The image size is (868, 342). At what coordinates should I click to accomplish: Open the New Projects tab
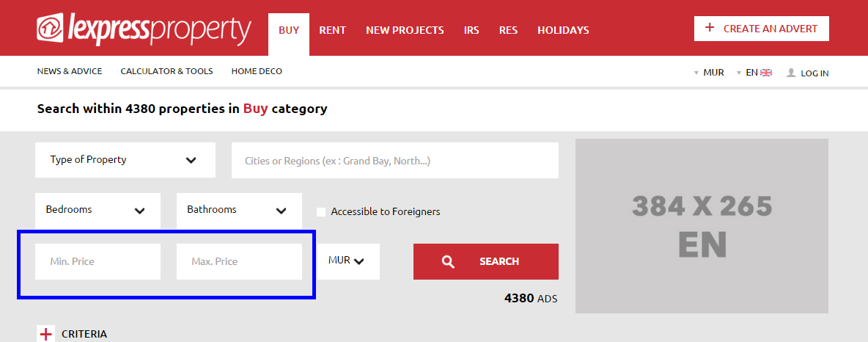click(405, 30)
